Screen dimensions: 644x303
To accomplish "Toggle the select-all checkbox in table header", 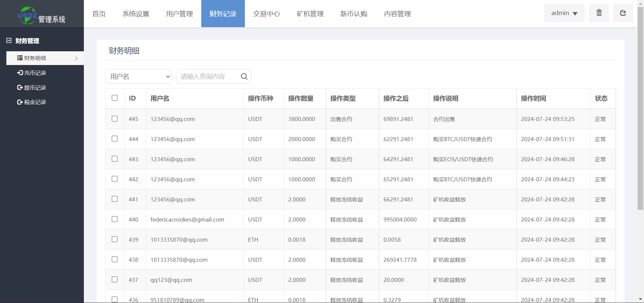I will [115, 98].
